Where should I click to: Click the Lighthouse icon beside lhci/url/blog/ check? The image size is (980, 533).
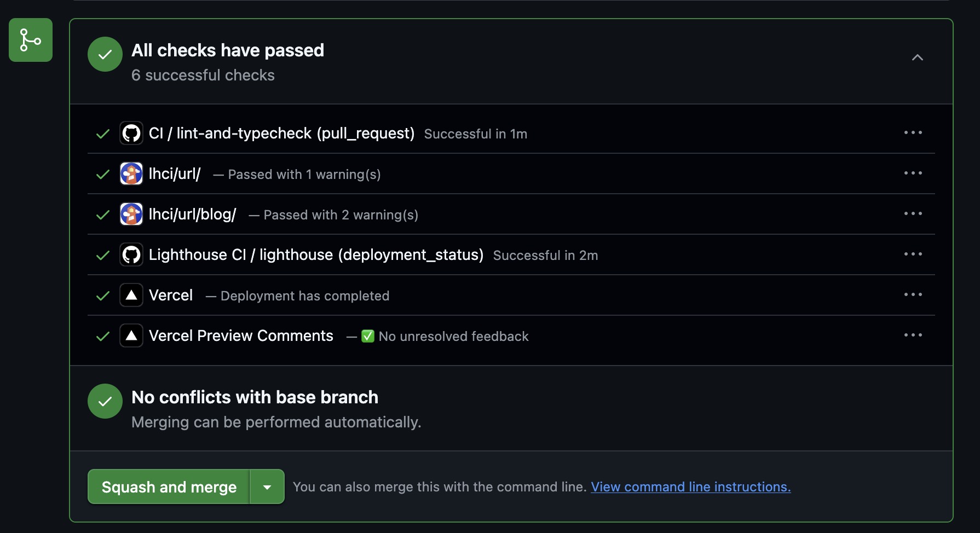[131, 214]
